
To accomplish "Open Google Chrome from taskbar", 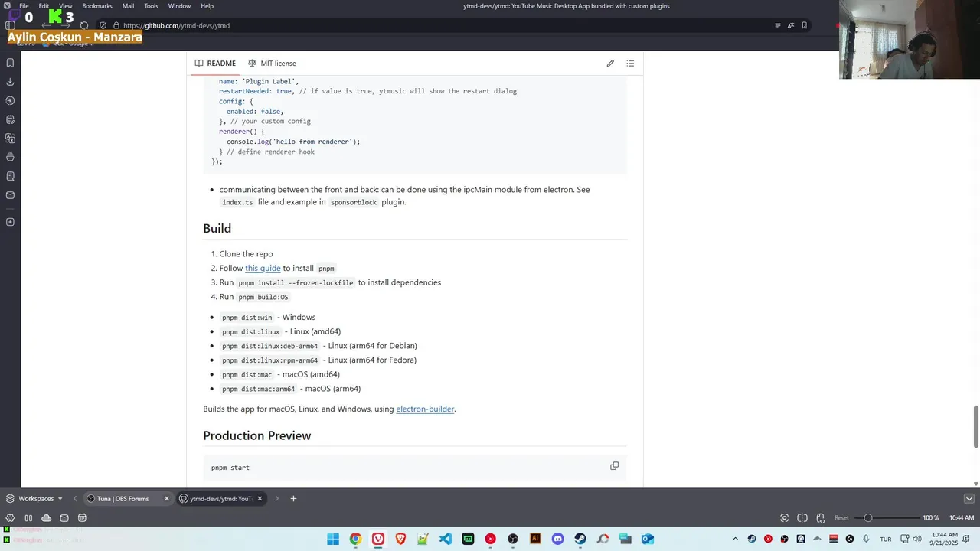I will click(355, 539).
